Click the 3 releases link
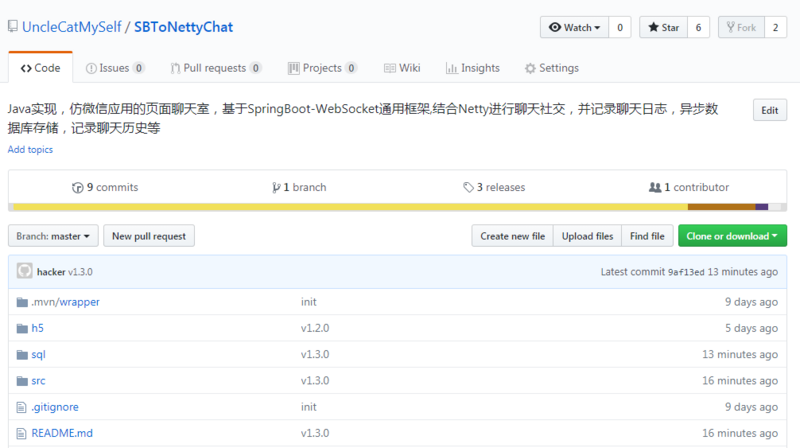This screenshot has height=448, width=800. (x=494, y=187)
